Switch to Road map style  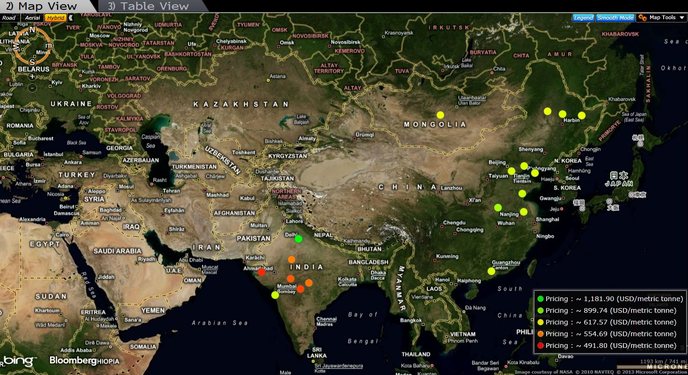(x=9, y=18)
